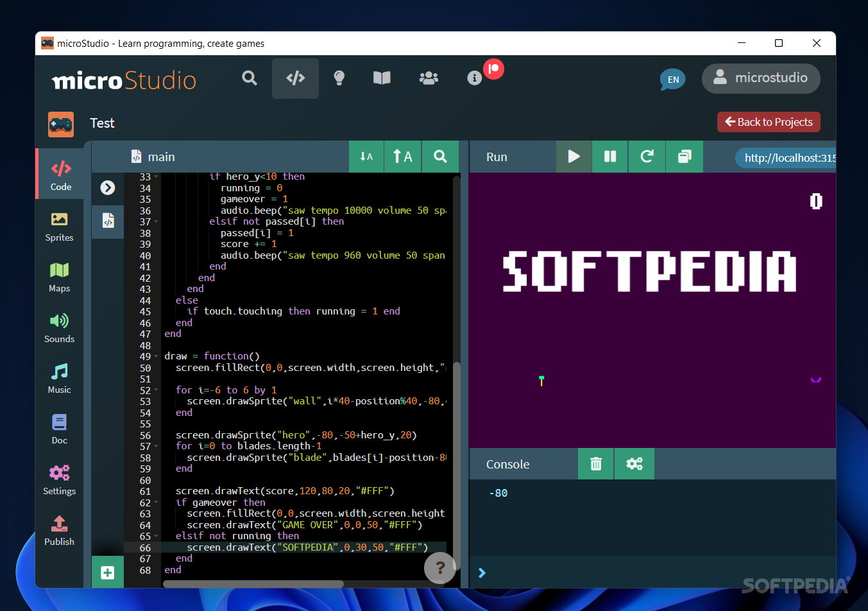Open the about info icon
868x611 pixels.
point(474,78)
